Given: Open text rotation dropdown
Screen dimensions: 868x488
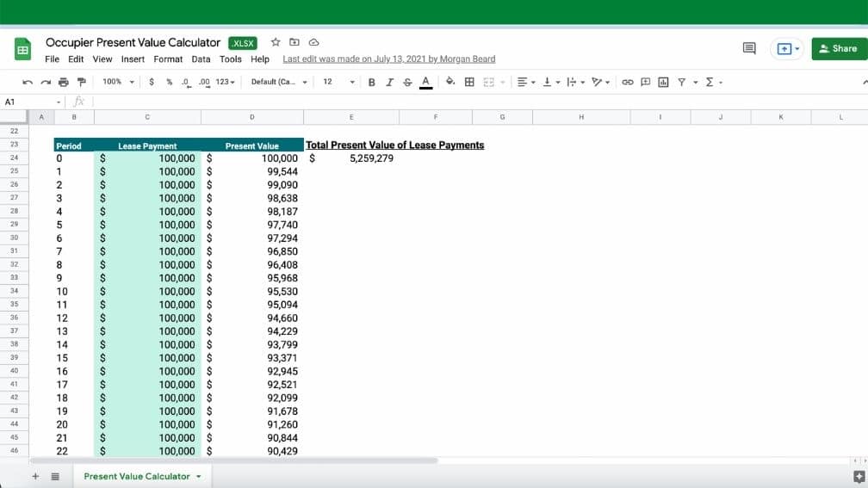Looking at the screenshot, I should click(601, 82).
